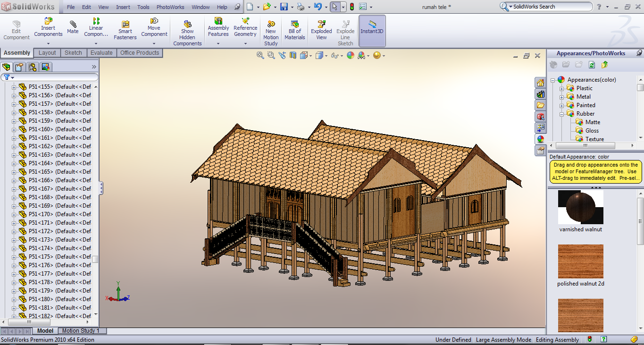Open the Insert menu
The image size is (644, 345).
click(123, 7)
